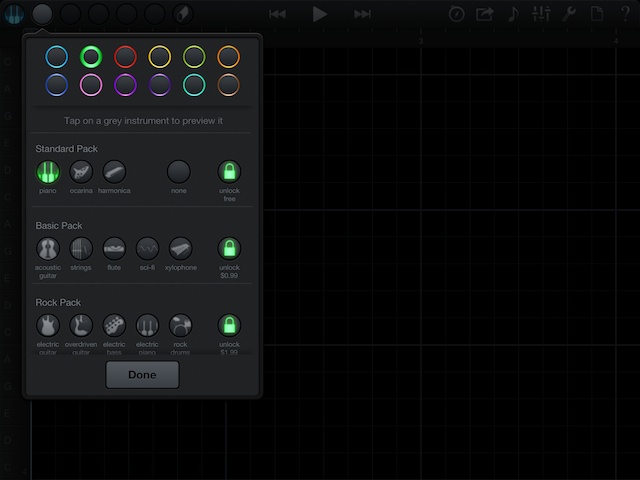This screenshot has height=480, width=640.
Task: Select the brown track color ring
Action: tap(228, 85)
